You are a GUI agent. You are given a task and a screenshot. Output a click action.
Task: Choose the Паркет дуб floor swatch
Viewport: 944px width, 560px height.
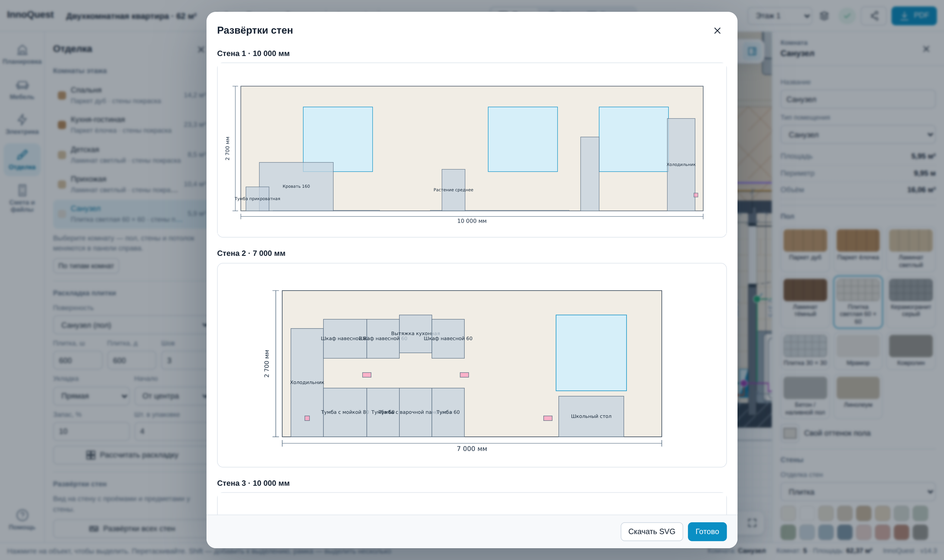(x=805, y=245)
